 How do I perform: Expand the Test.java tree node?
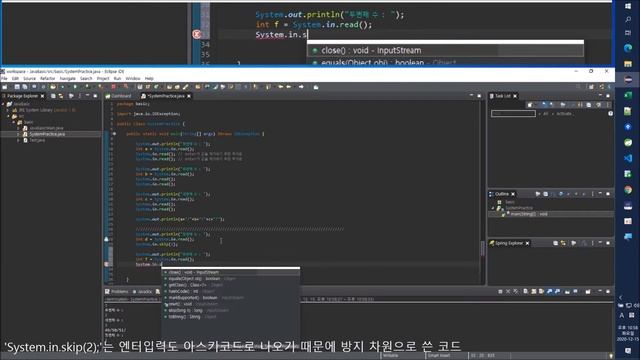tap(19, 140)
